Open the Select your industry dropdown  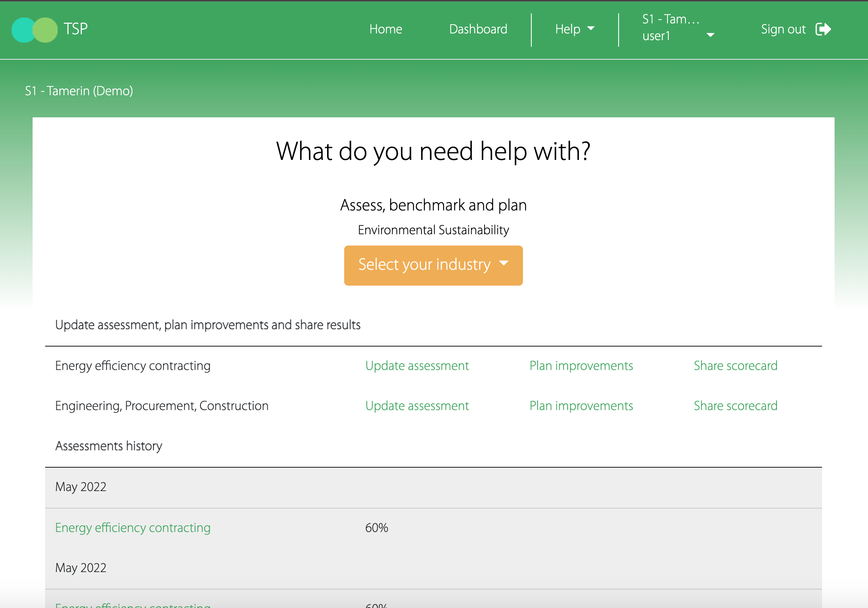coord(433,265)
